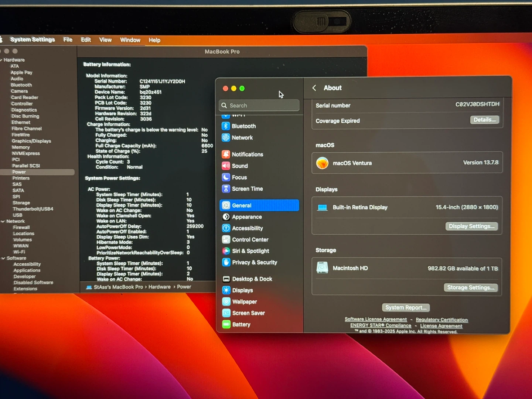Click the Appearance icon in sidebar
The image size is (532, 399).
(226, 217)
